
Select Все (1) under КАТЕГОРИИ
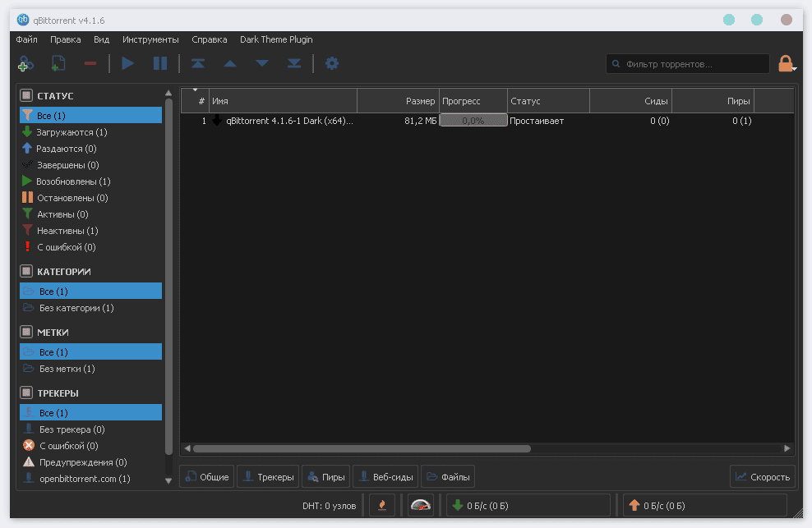(x=90, y=291)
